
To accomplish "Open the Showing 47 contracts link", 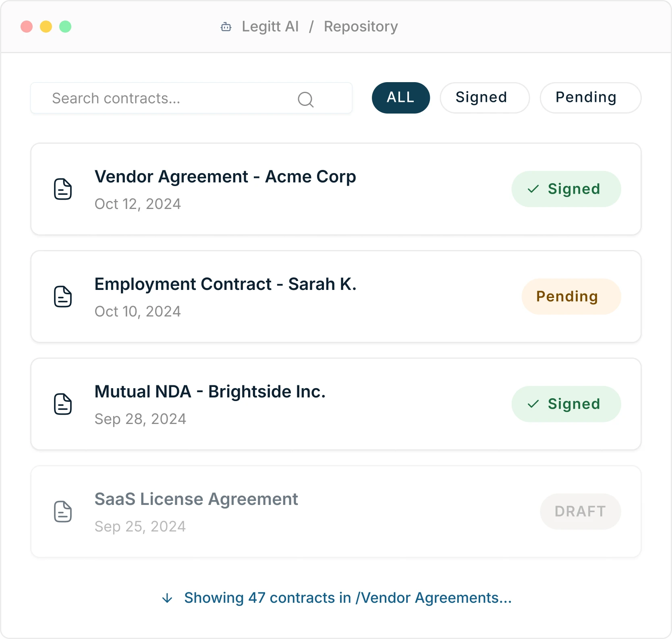I will (x=348, y=598).
